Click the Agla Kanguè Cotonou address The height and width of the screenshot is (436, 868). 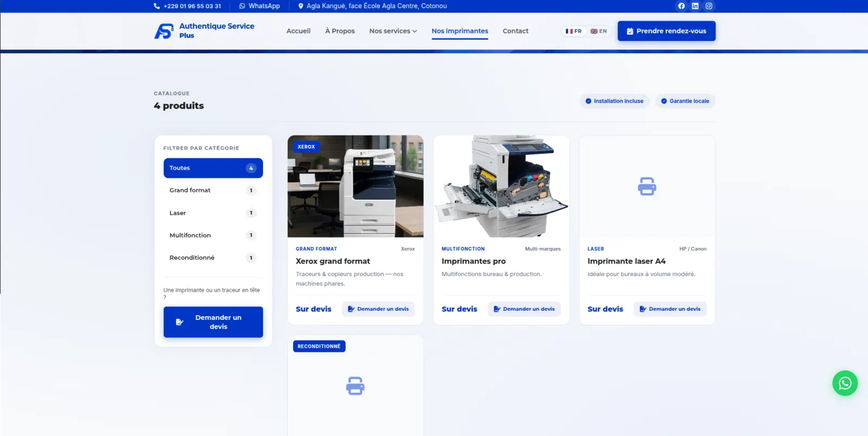pyautogui.click(x=376, y=6)
